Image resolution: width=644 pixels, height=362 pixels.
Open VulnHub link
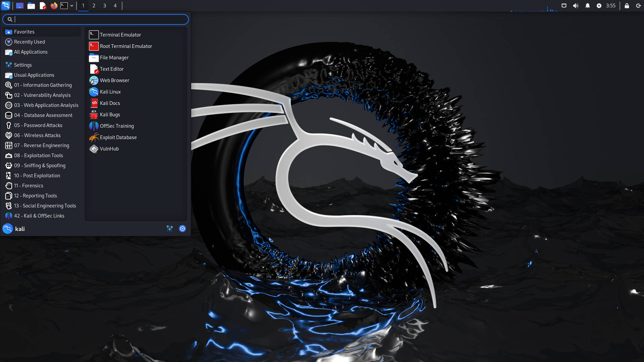[109, 148]
